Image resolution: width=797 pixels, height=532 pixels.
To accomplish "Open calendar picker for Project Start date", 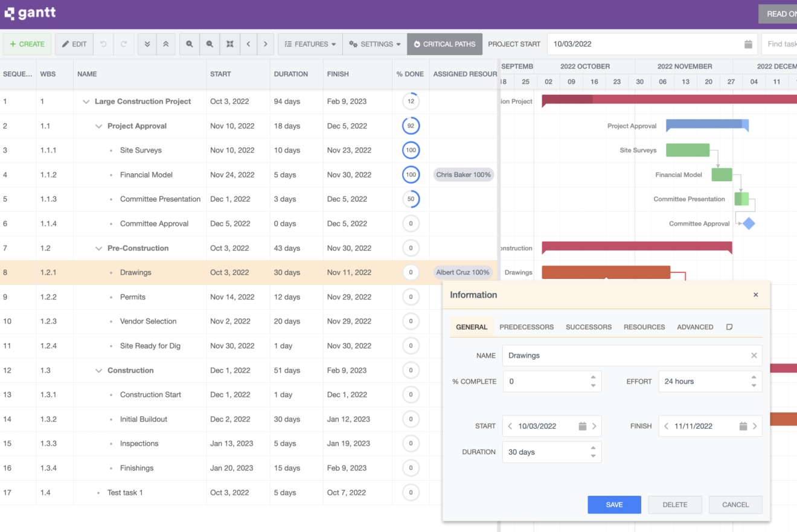I will click(x=748, y=44).
